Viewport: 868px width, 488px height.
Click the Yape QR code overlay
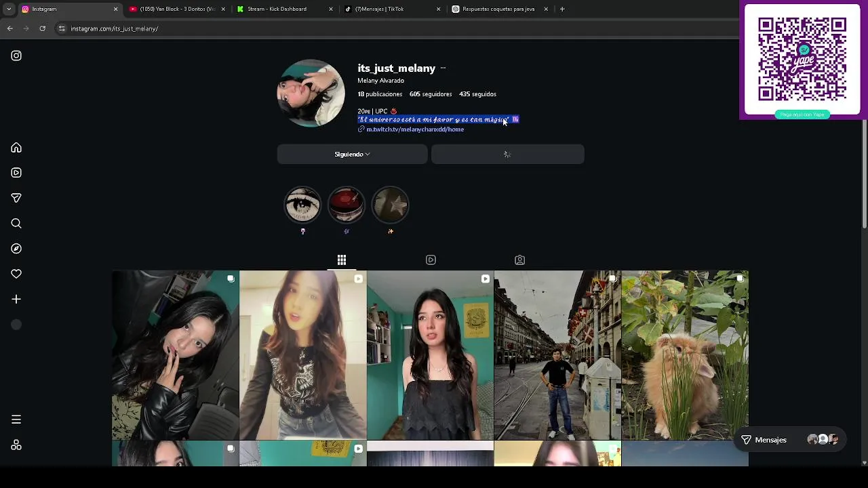802,60
